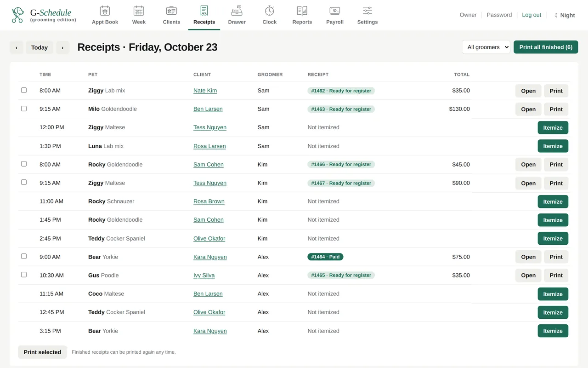Itemize Rocky Schnauzer 11:00 AM appointment

pos(553,201)
